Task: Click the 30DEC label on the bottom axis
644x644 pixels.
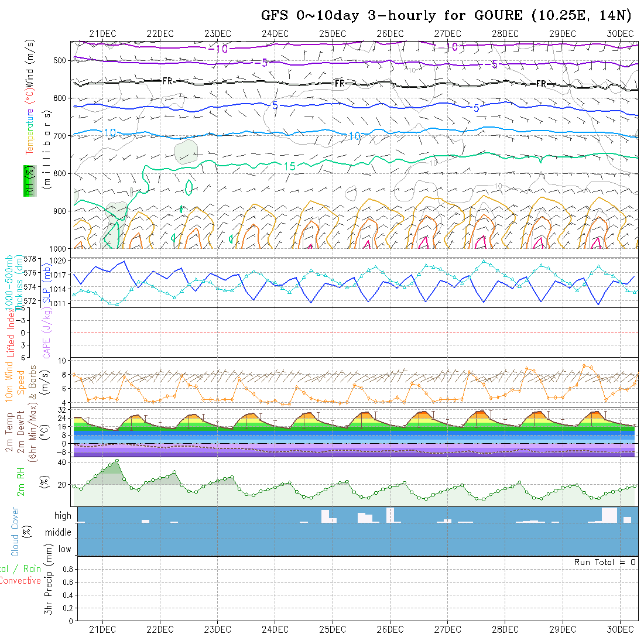Action: (619, 629)
